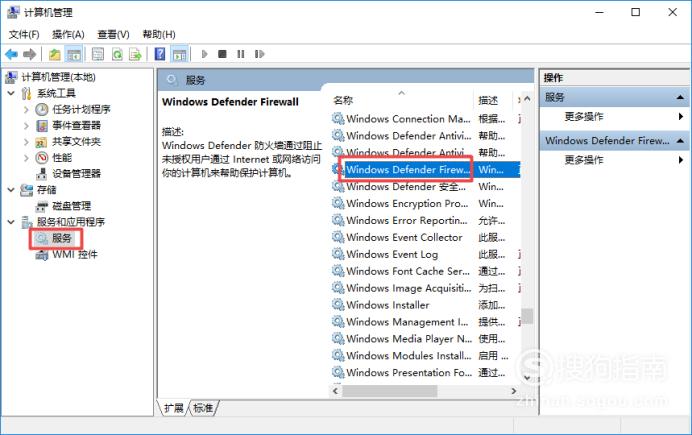Image resolution: width=692 pixels, height=435 pixels.
Task: Select 设备管理器 in the tree
Action: [76, 174]
